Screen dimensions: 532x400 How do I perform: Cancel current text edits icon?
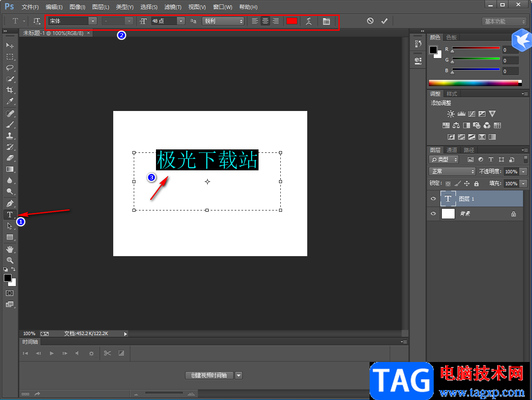coord(370,21)
